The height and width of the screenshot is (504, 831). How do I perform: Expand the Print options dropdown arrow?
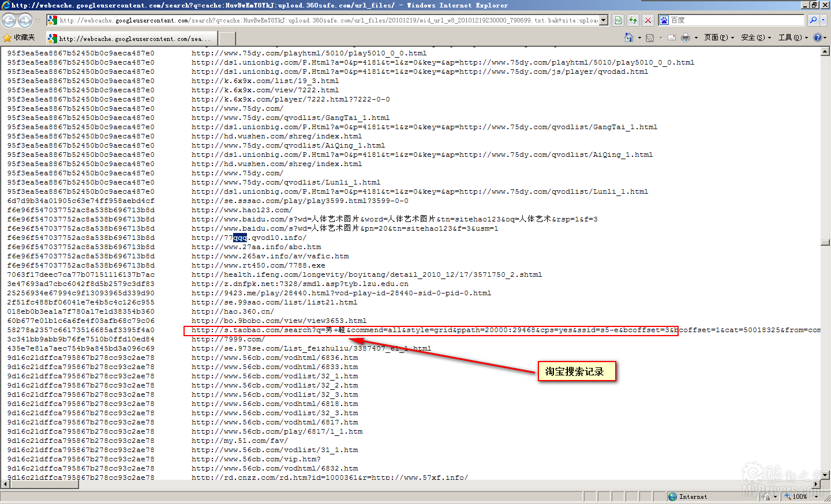[x=696, y=38]
